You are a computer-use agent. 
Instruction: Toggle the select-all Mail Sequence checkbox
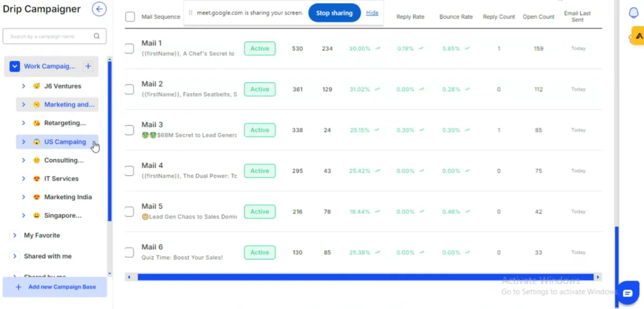130,17
